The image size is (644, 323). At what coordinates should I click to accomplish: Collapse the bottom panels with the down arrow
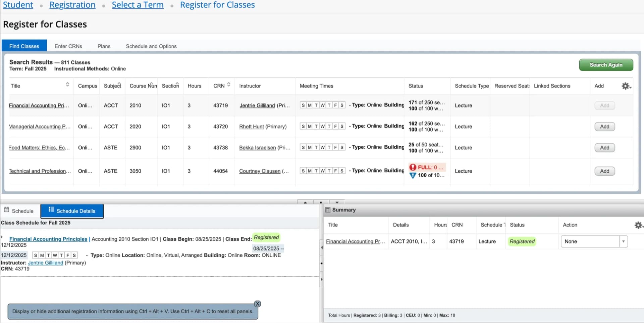337,202
